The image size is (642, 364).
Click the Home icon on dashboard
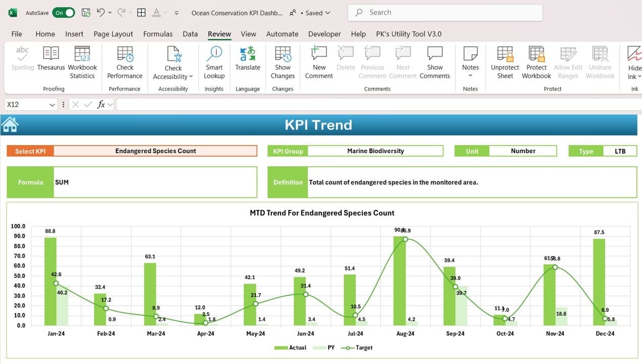pos(10,124)
